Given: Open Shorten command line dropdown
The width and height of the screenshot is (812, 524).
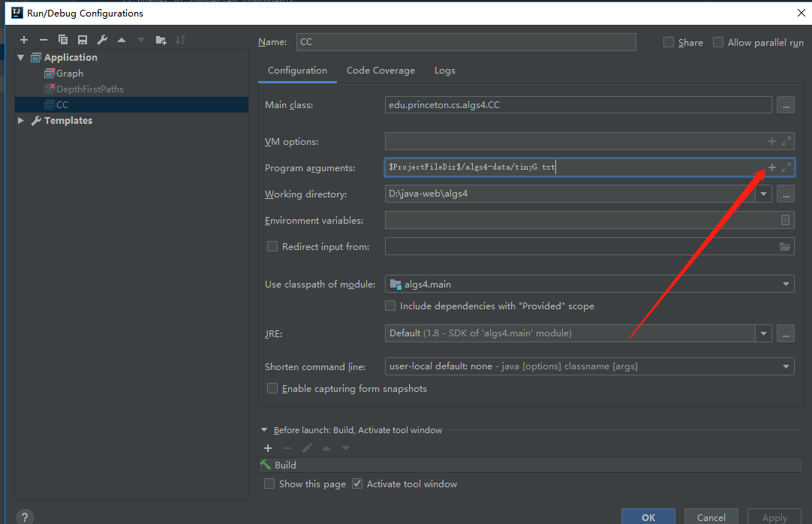Looking at the screenshot, I should coord(786,366).
